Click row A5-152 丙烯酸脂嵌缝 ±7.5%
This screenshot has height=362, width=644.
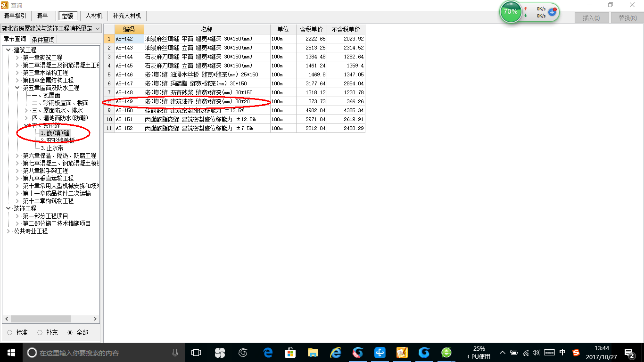click(234, 128)
